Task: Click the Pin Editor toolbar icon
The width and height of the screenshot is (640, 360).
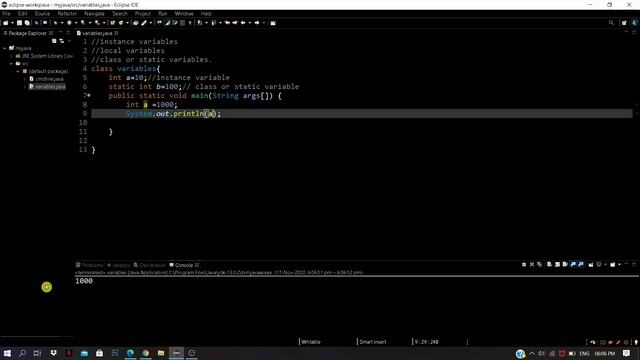Action: coord(273,23)
